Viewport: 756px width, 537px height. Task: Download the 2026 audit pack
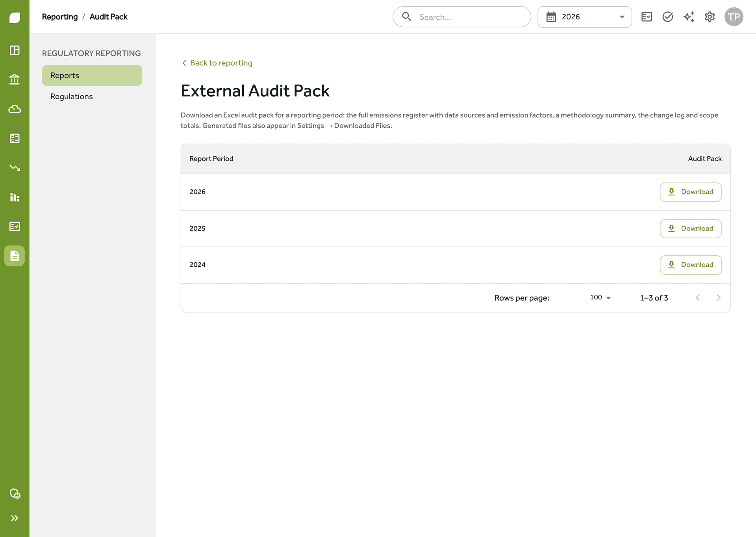point(691,192)
